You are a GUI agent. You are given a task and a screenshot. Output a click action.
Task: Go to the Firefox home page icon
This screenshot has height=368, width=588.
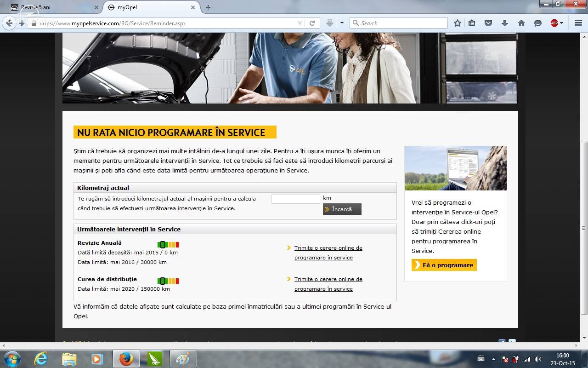[x=521, y=23]
